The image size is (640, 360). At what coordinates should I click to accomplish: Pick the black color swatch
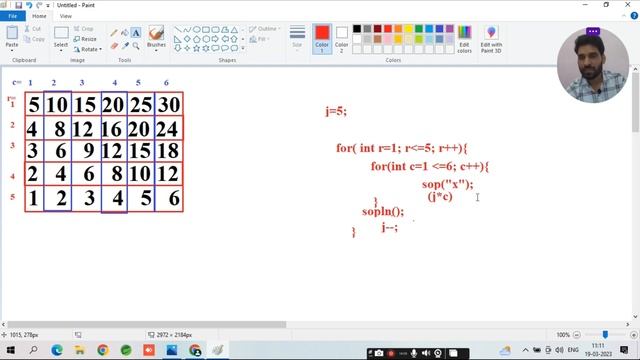357,29
